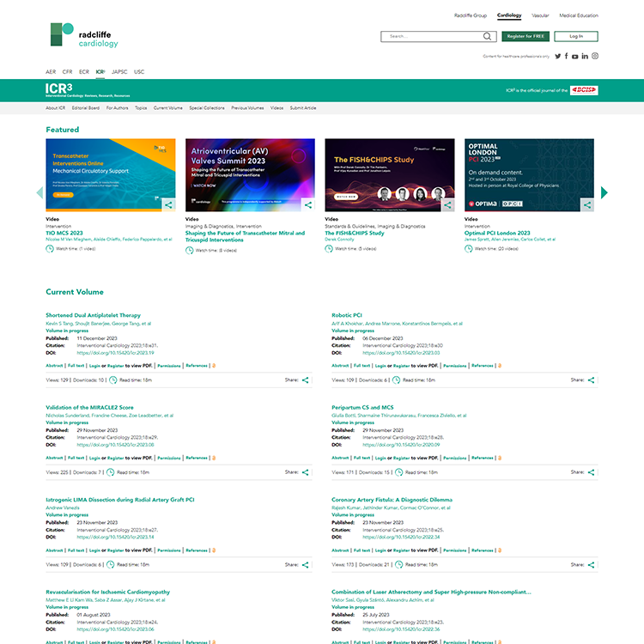Share Validation of MIRACLE2 Score article
Image resolution: width=644 pixels, height=644 pixels.
(305, 472)
